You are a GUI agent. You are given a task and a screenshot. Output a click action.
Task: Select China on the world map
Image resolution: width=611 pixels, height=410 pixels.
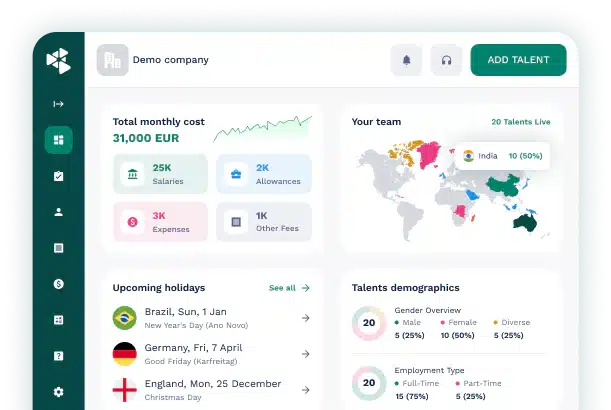[505, 186]
